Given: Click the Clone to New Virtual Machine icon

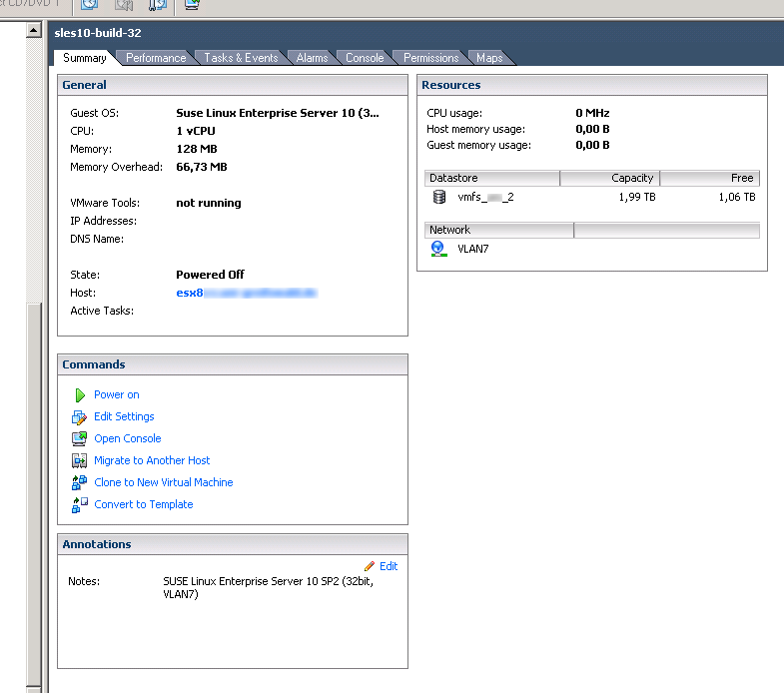Looking at the screenshot, I should click(x=79, y=482).
